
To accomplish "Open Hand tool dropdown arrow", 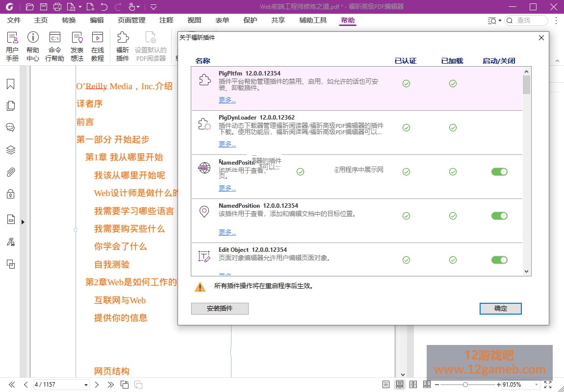I will [x=138, y=6].
